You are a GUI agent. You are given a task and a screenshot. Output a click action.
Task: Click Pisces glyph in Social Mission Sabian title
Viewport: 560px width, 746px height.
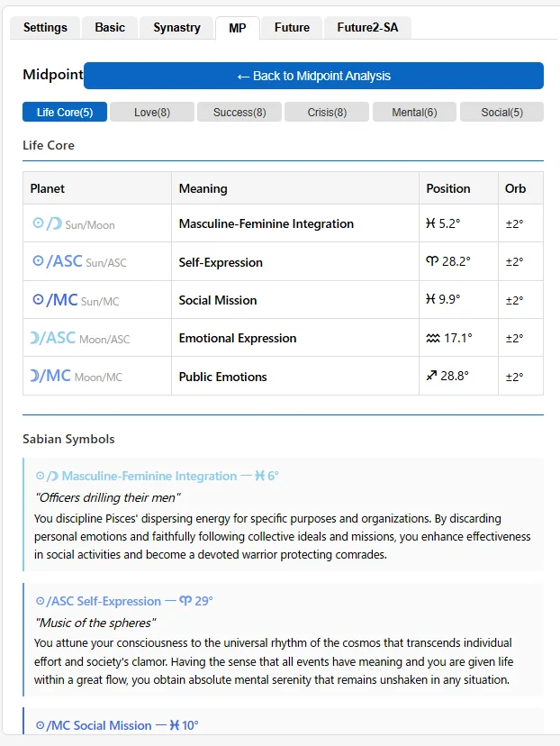[175, 725]
